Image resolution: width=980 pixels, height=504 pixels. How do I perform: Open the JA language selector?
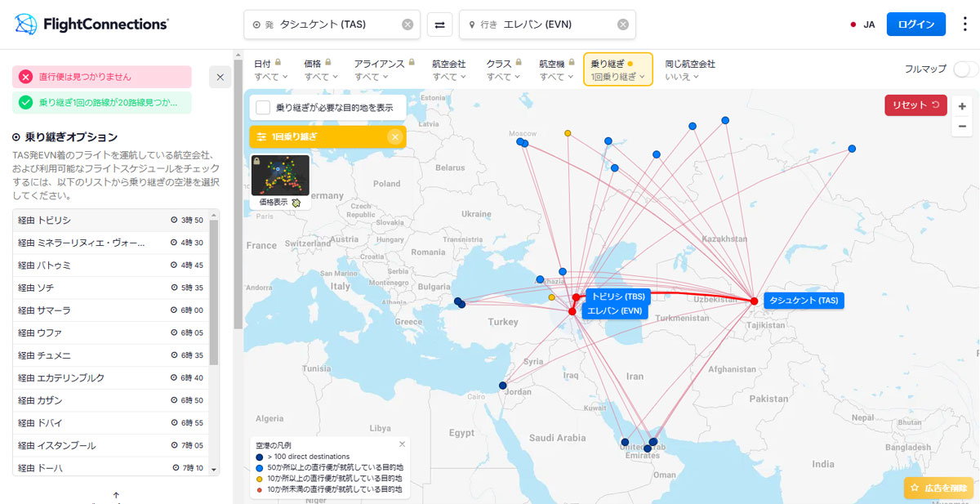(x=862, y=25)
